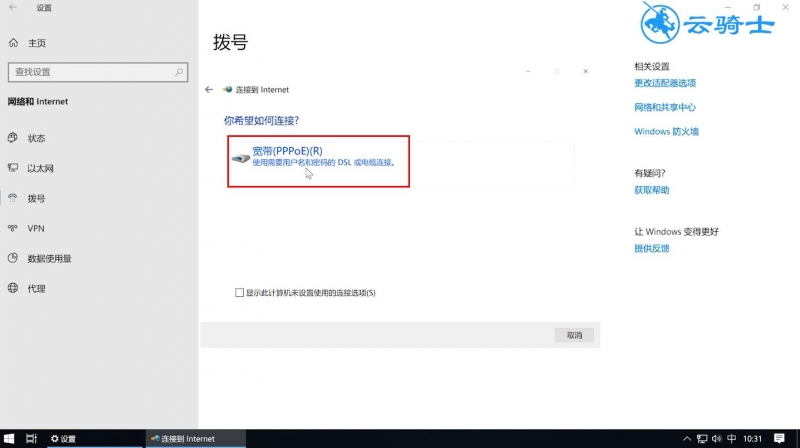
Task: Open Windows 防火墙 link
Action: click(x=666, y=132)
